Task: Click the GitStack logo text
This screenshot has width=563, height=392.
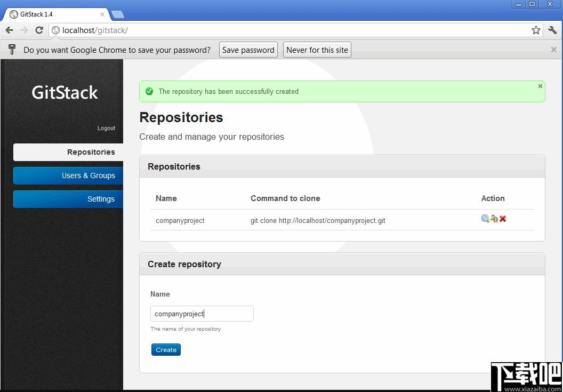Action: pos(65,93)
